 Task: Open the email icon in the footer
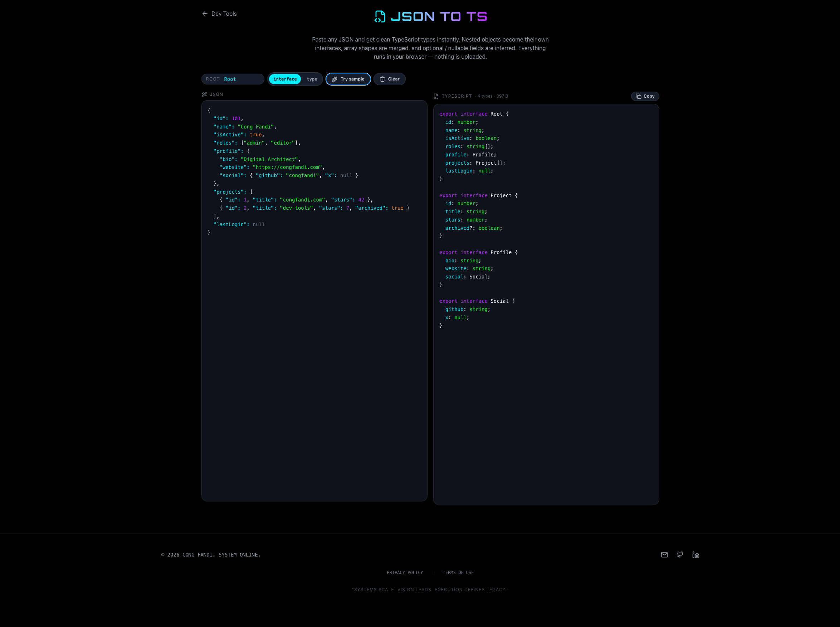pos(664,554)
